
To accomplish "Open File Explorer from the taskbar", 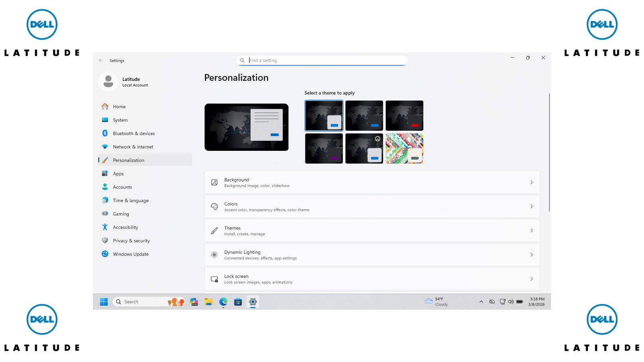I will (208, 302).
